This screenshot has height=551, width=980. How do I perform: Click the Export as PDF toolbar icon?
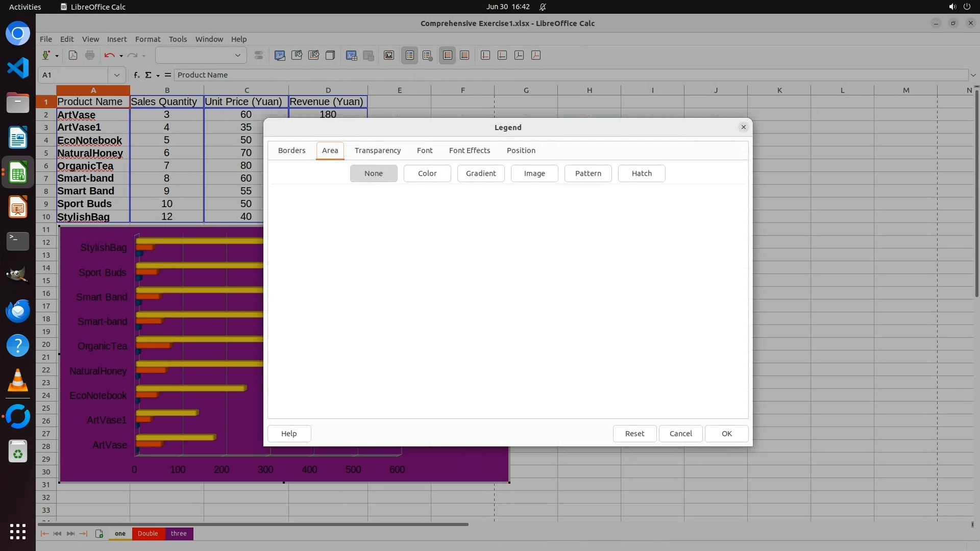point(73,56)
